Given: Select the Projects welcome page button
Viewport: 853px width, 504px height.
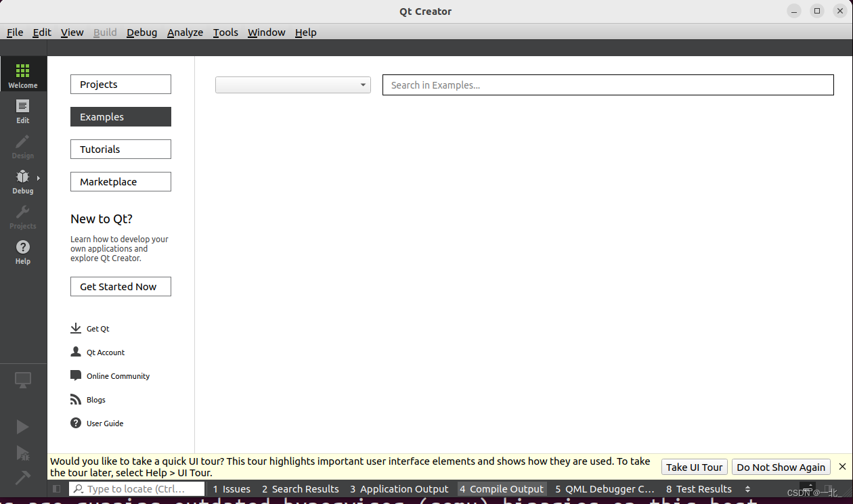Looking at the screenshot, I should pos(121,85).
